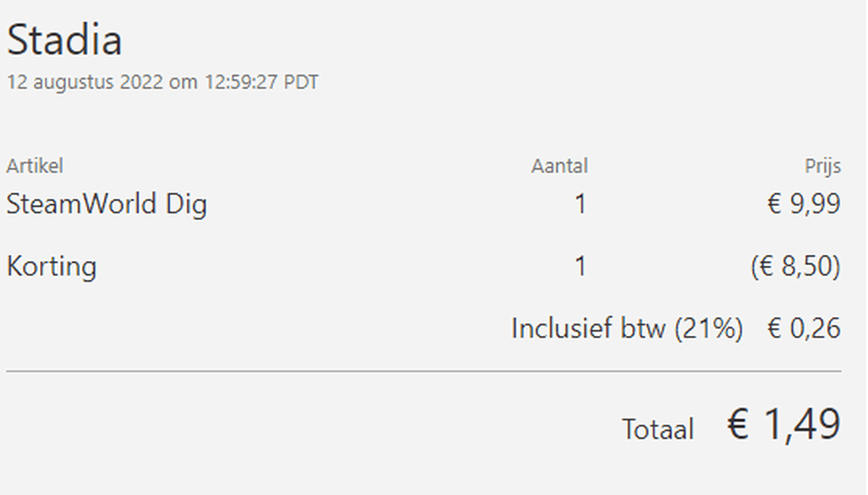Click the Inclusief btw (21%) label
Viewport: 868px width, 495px height.
(x=627, y=329)
